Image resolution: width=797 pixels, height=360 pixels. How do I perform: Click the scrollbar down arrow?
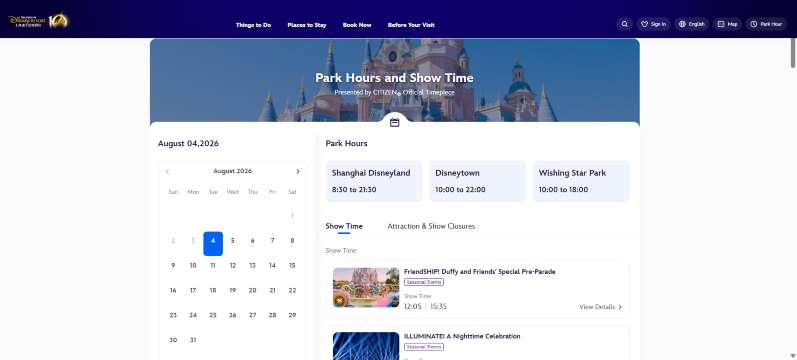(x=793, y=356)
